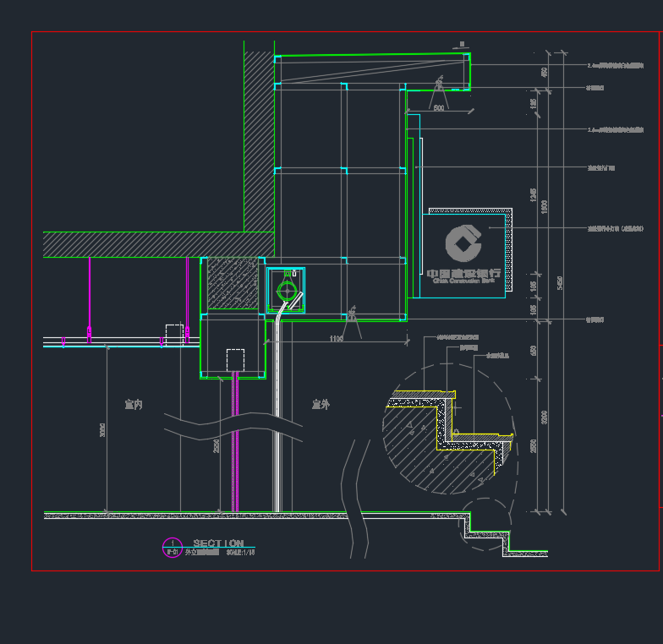Viewport: 663px width, 644px height.
Task: Select the green roller shutter circle in cyan box
Action: [x=287, y=291]
